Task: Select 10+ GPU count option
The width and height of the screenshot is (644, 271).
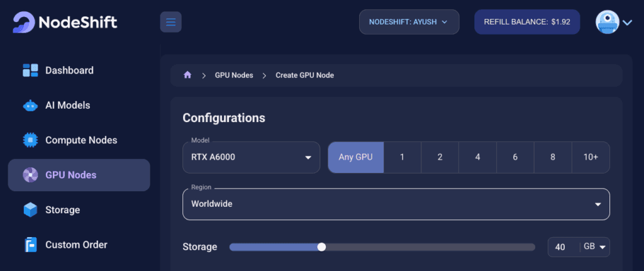Action: coord(591,157)
